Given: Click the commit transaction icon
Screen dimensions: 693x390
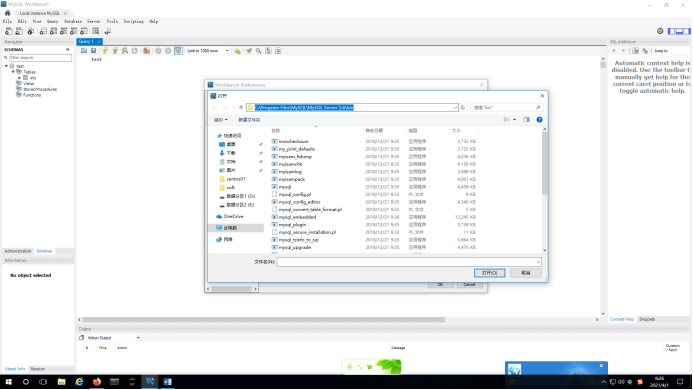Looking at the screenshot, I should click(158, 51).
